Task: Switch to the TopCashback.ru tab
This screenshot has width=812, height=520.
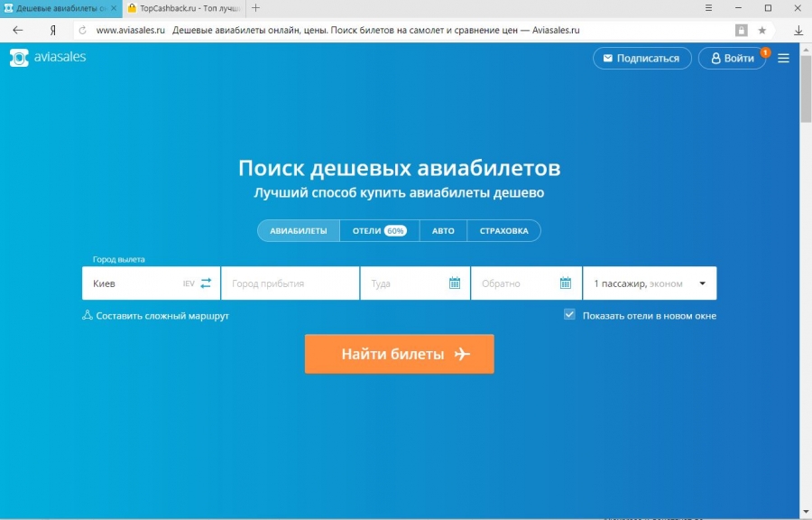Action: pos(185,8)
